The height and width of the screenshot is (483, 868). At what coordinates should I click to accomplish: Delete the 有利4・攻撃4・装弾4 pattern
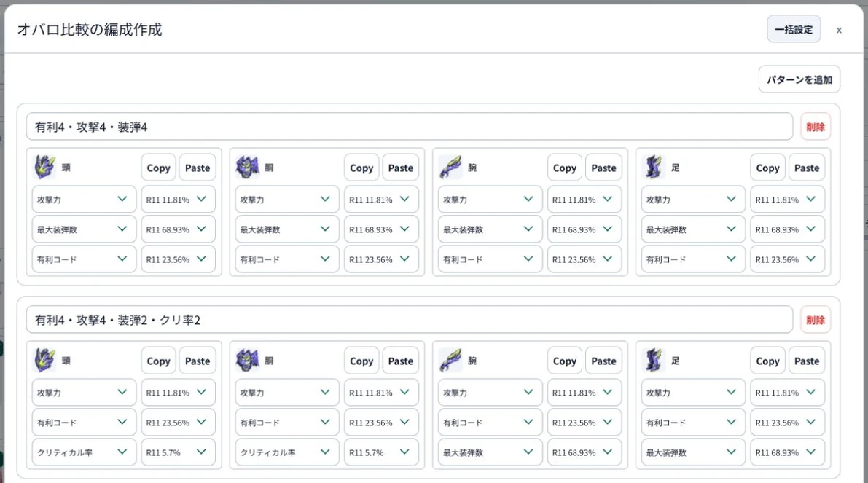(816, 127)
